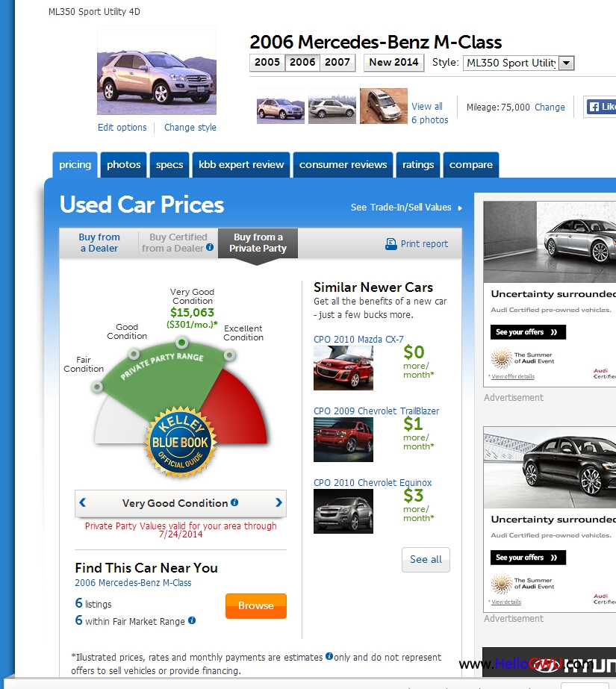Viewport: 616px width, 689px height.
Task: Click the left arrow of condition selector
Action: point(83,503)
